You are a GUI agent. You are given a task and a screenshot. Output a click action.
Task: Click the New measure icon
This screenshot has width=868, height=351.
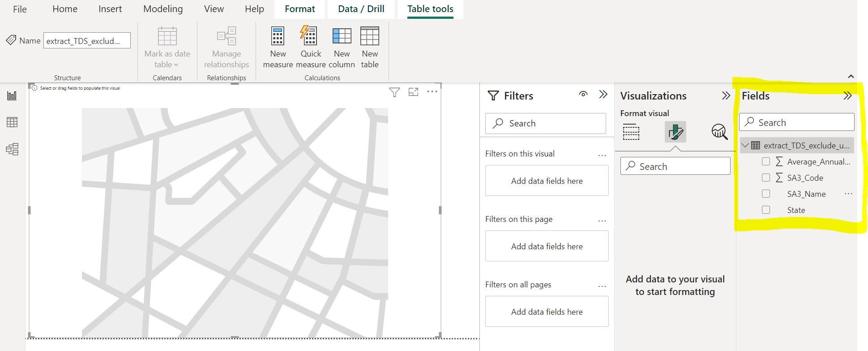tap(278, 37)
